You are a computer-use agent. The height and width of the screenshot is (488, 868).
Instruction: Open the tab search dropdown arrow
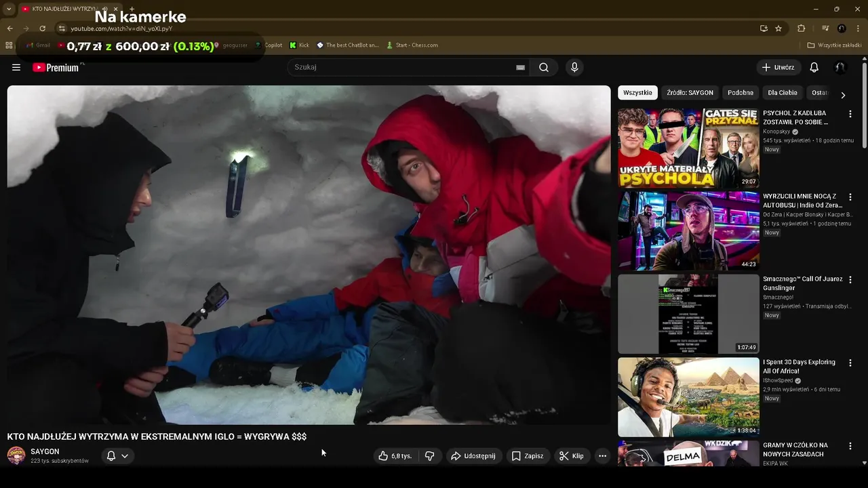(x=8, y=9)
